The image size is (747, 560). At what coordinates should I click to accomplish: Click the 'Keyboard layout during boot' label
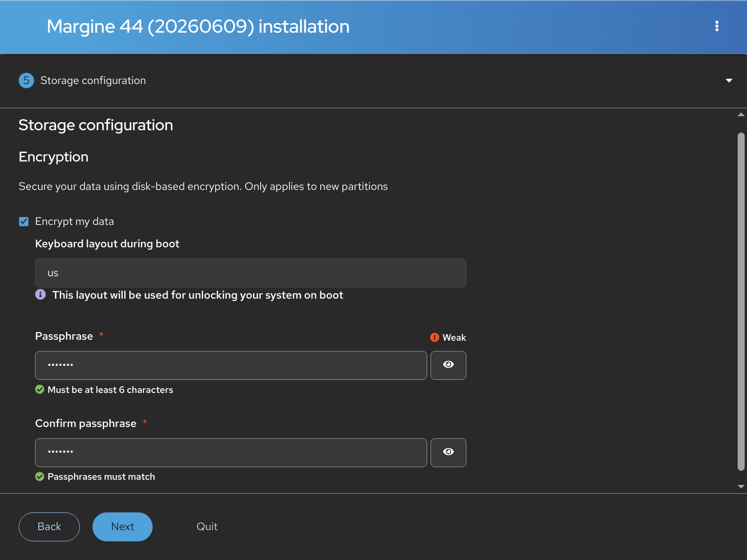tap(107, 244)
